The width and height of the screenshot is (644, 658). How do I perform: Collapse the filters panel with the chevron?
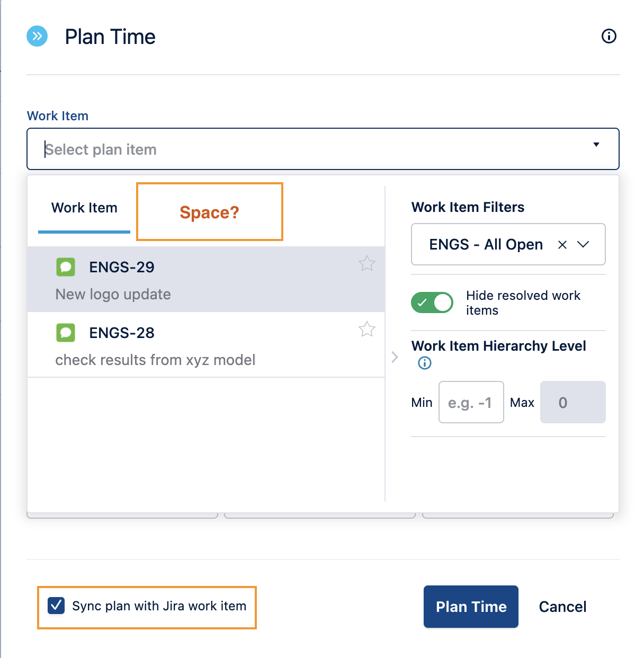coord(395,357)
